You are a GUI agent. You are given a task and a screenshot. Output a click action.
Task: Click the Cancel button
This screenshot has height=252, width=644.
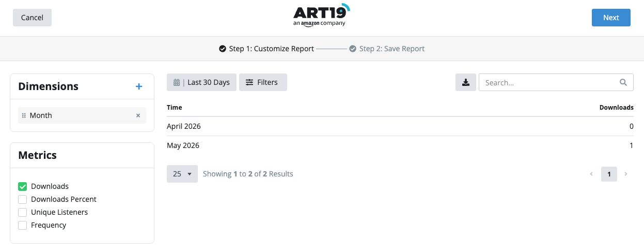click(x=32, y=18)
